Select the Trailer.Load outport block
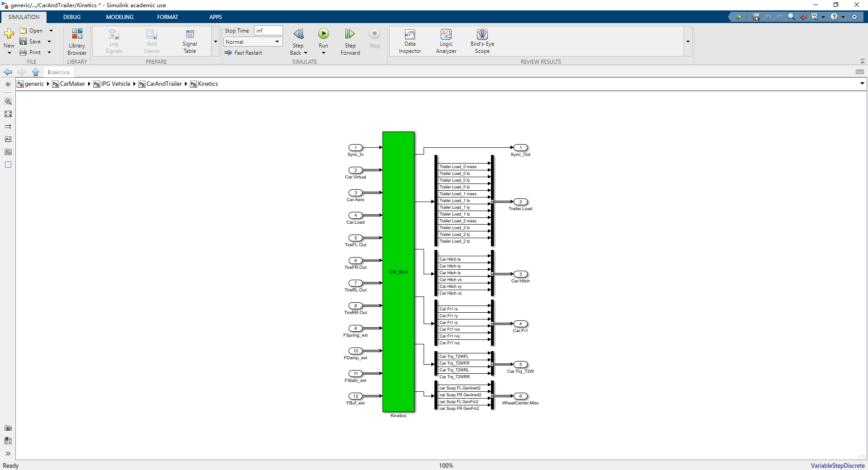The width and height of the screenshot is (868, 470). (x=520, y=202)
